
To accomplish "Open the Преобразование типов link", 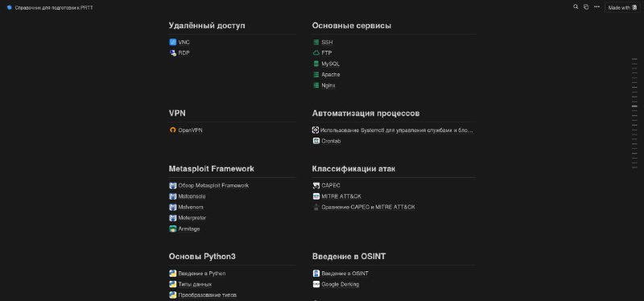I will pos(208,295).
